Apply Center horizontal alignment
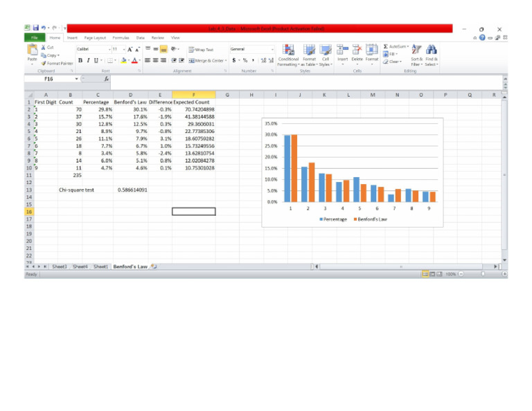Image resolution: width=532 pixels, height=411 pixels. click(x=155, y=60)
